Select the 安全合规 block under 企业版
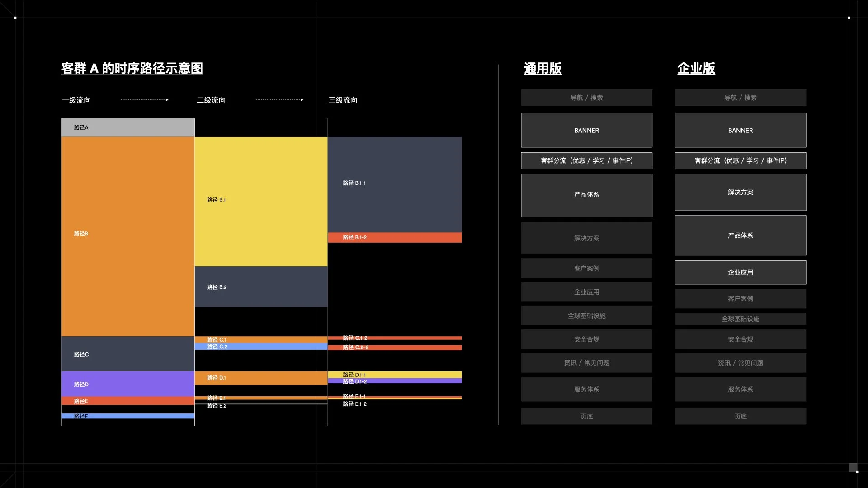Image resolution: width=868 pixels, height=488 pixels. point(740,339)
